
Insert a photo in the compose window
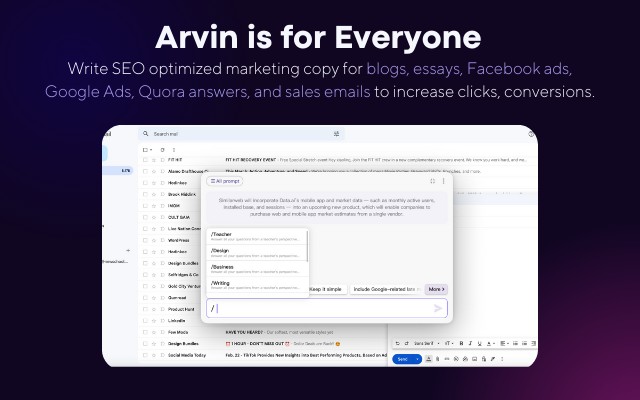click(474, 359)
